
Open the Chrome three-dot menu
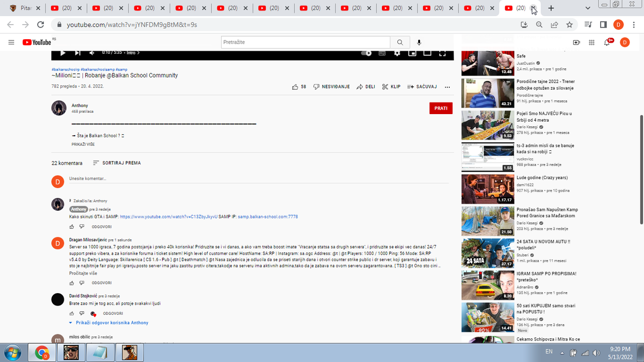633,25
